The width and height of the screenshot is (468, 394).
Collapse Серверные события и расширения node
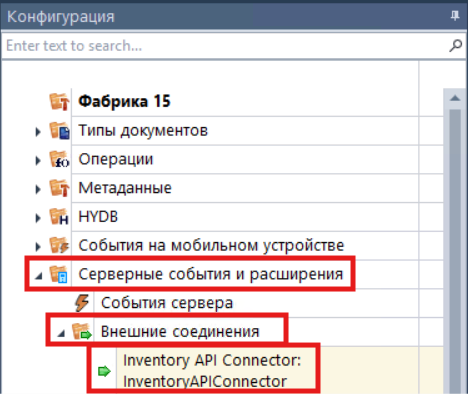pyautogui.click(x=39, y=276)
